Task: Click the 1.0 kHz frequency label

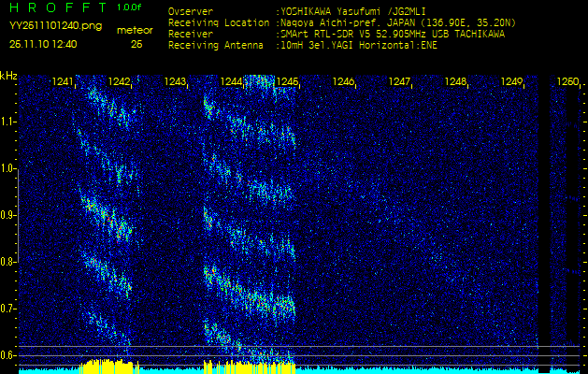Action: point(7,168)
